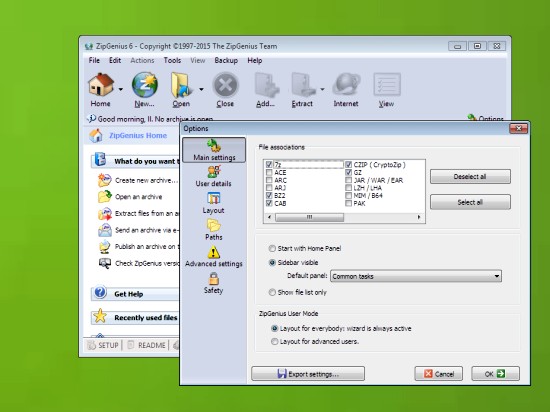
Task: Click the Internet toolbar icon
Action: click(346, 85)
